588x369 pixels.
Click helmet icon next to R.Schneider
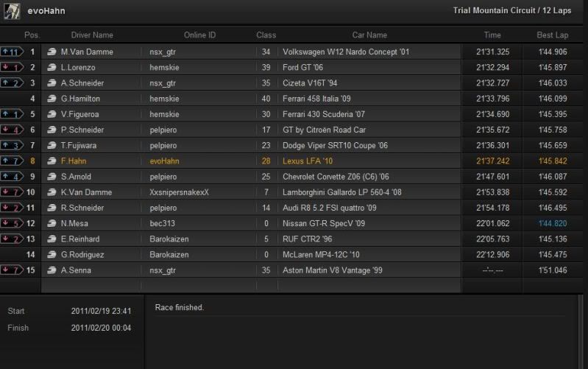coord(52,208)
